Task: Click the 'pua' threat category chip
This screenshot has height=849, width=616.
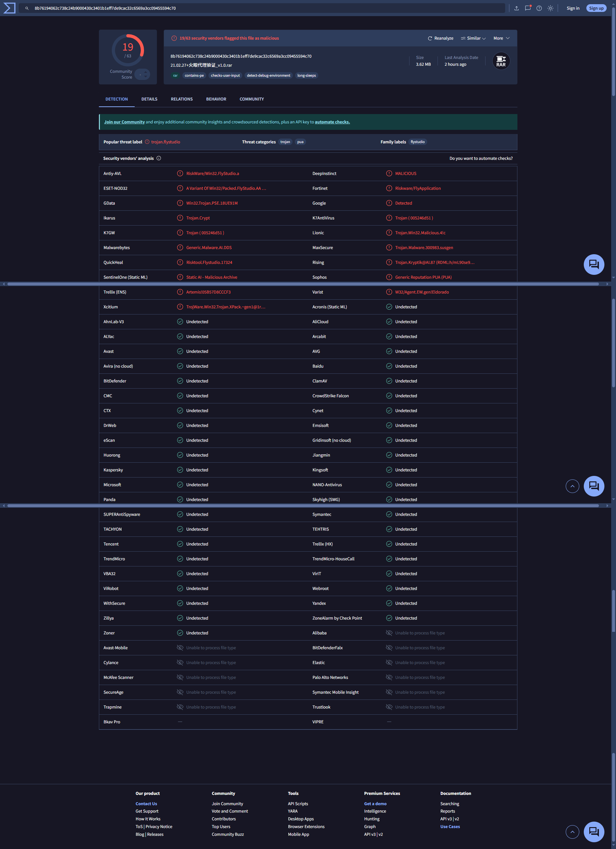Action: tap(300, 142)
